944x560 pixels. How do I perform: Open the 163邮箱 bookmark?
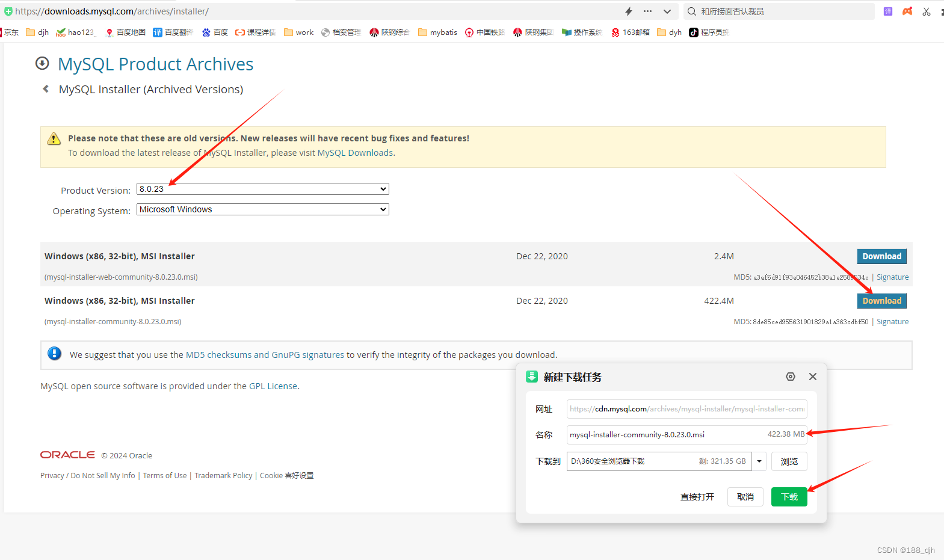click(630, 32)
